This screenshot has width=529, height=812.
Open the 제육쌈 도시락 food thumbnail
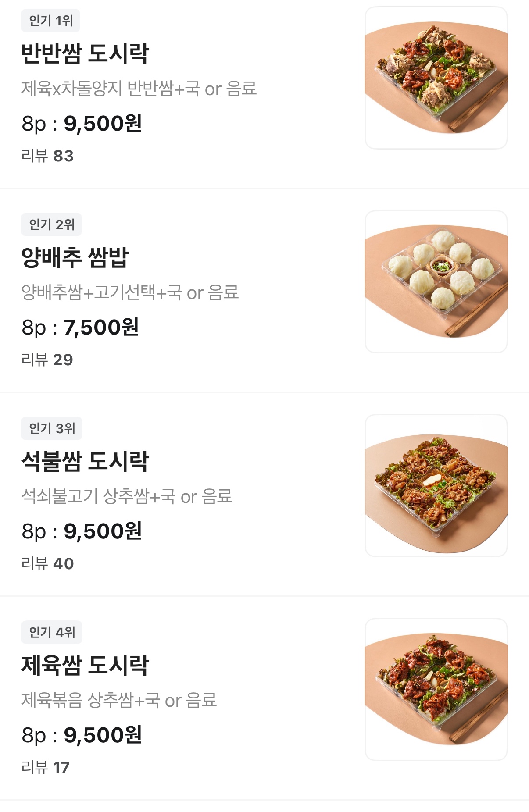coord(436,689)
